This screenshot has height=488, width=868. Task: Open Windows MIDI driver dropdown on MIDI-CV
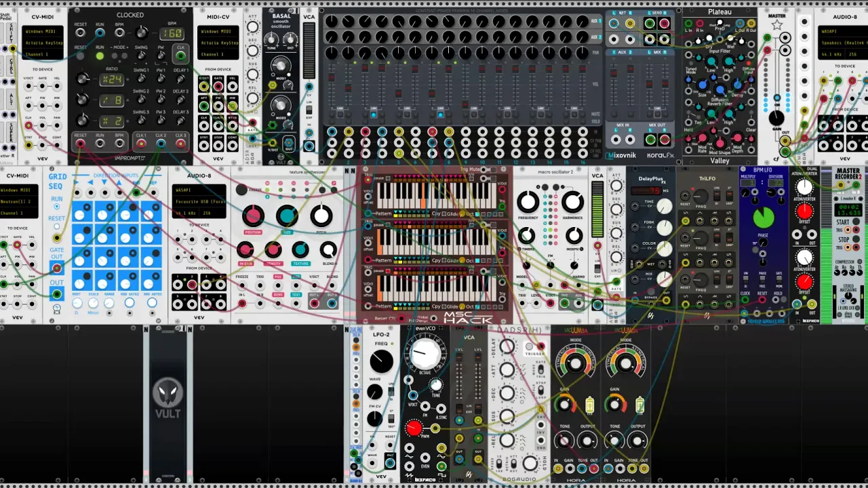(219, 32)
